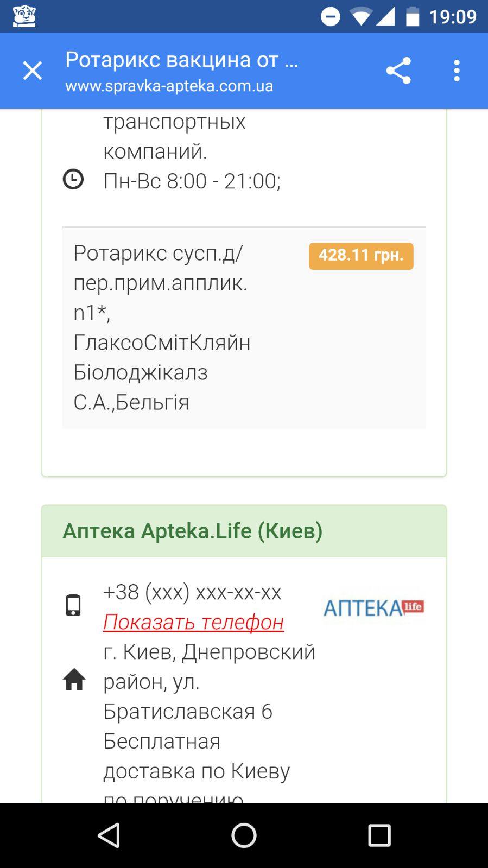Image resolution: width=488 pixels, height=868 pixels.
Task: Tap the 428.11 грн. price badge
Action: 361,256
